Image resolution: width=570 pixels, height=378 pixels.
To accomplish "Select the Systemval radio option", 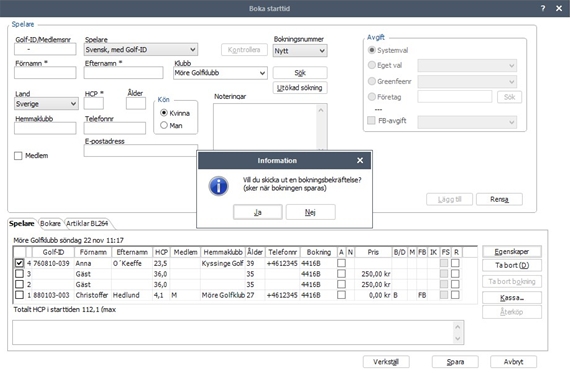I will [x=372, y=50].
